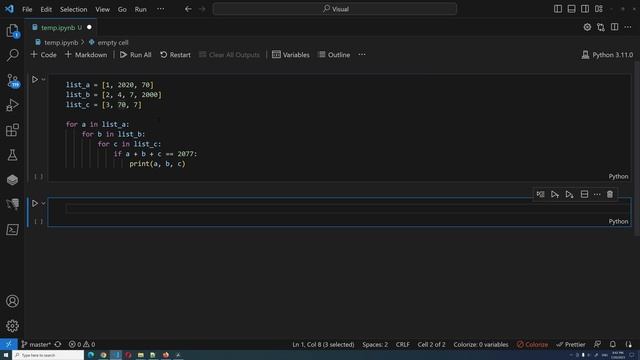
Task: Open the Testing flask view
Action: coord(12,155)
